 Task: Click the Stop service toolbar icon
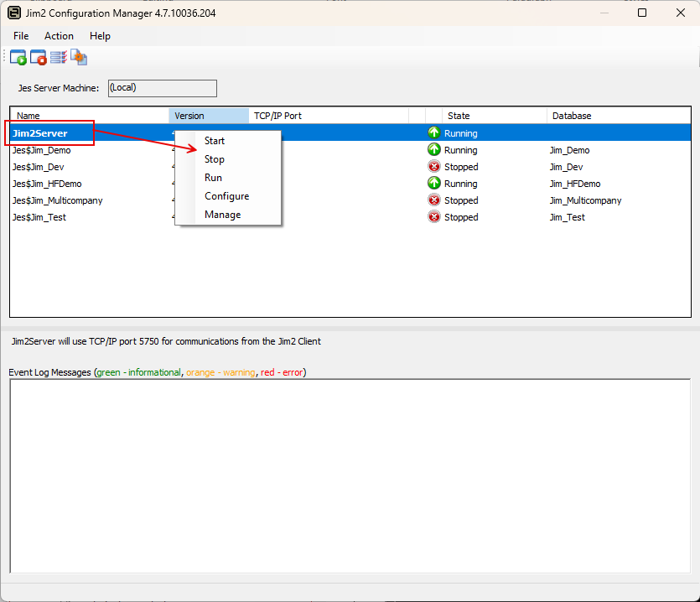point(39,57)
